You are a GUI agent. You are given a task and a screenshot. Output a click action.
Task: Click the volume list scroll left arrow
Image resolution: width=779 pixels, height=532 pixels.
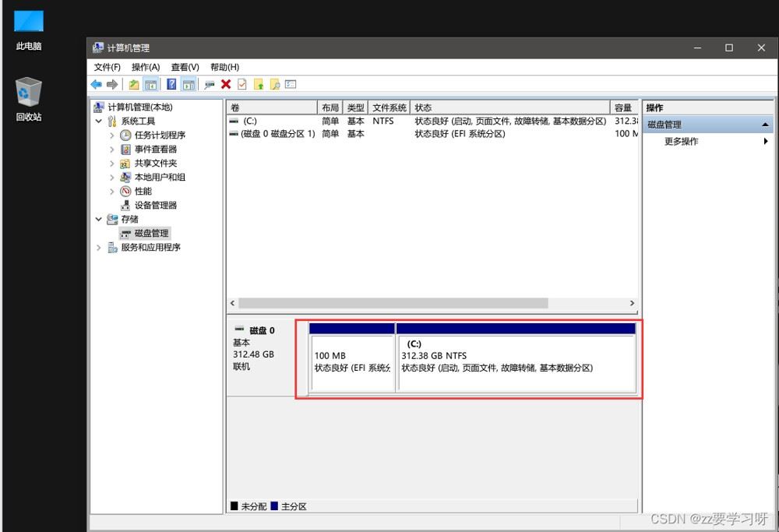click(232, 304)
